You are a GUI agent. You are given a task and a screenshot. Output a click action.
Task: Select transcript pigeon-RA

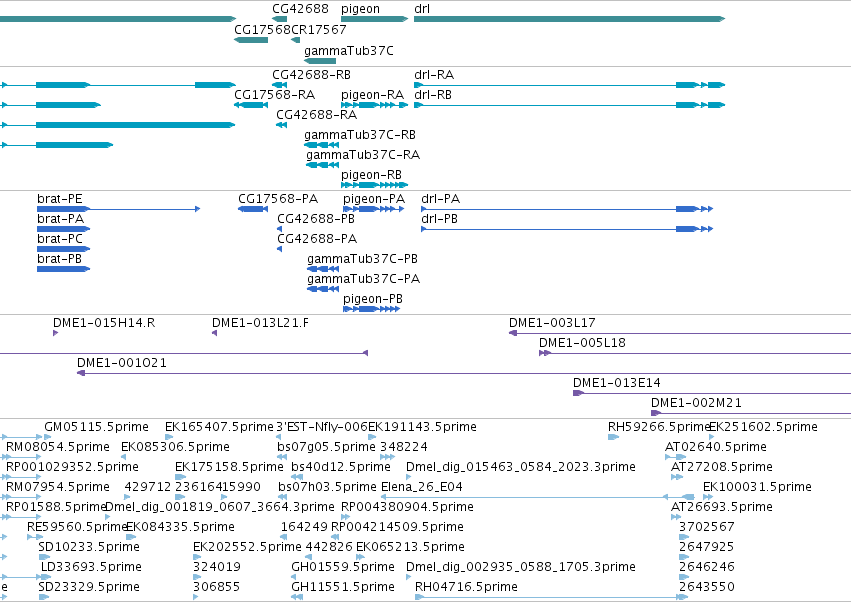pyautogui.click(x=372, y=94)
